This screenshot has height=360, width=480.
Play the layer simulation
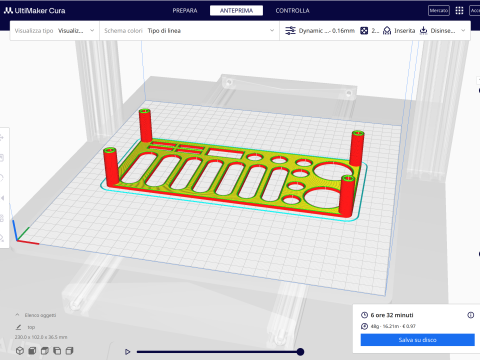127,352
